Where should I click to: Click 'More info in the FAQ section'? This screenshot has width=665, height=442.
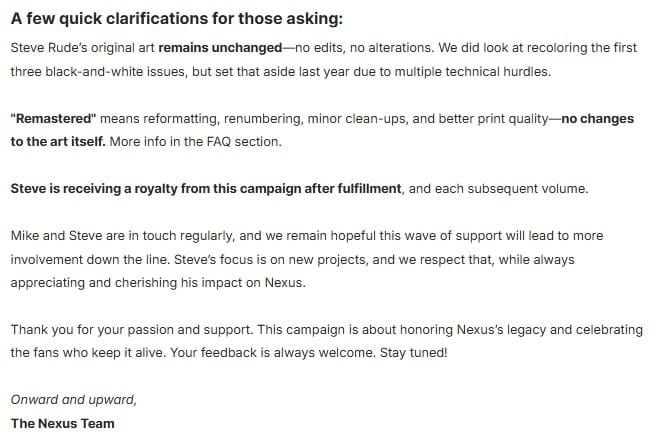coord(196,141)
